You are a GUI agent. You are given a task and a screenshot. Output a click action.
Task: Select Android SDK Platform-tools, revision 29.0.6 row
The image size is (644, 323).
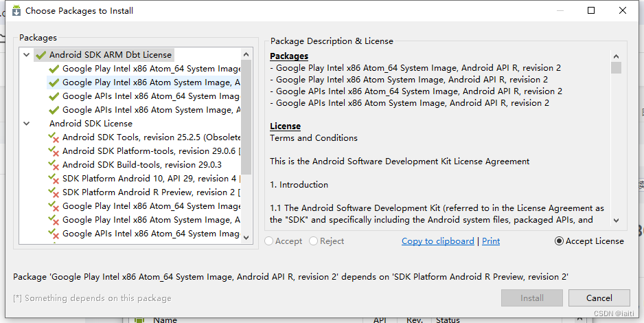pos(151,151)
